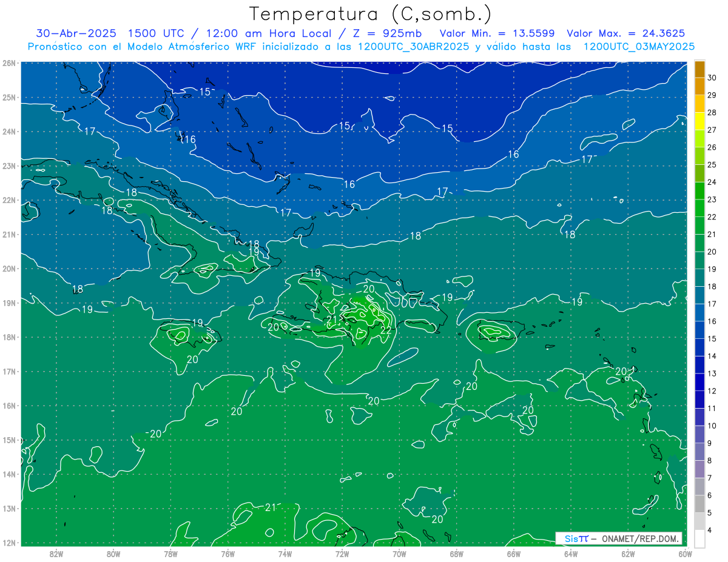This screenshot has width=728, height=562.
Task: Select legend swatch between 25 and 26
Action: tap(699, 156)
